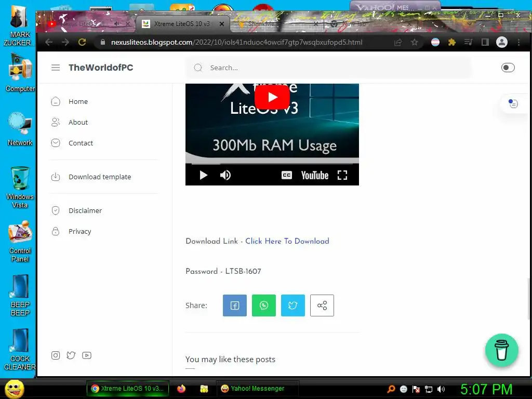Open the media control icon in toolbar
Viewport: 532px width, 399px height.
tap(468, 42)
